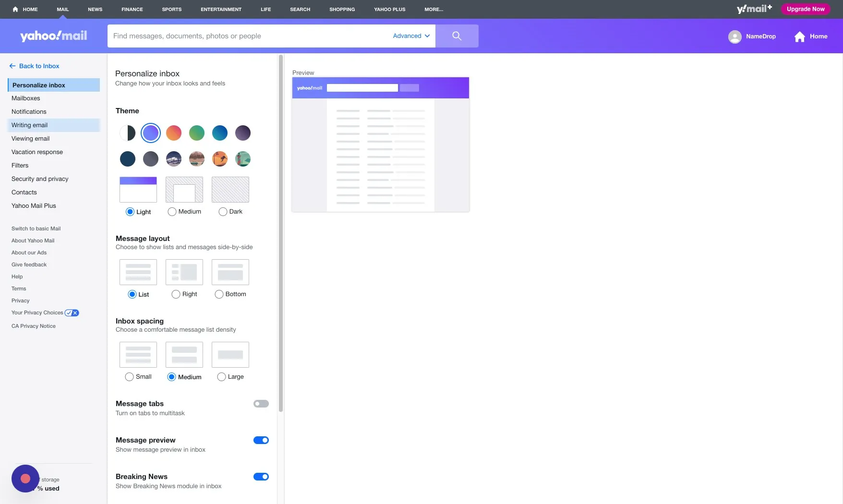
Task: Select the Large spacing radio button
Action: tap(221, 377)
